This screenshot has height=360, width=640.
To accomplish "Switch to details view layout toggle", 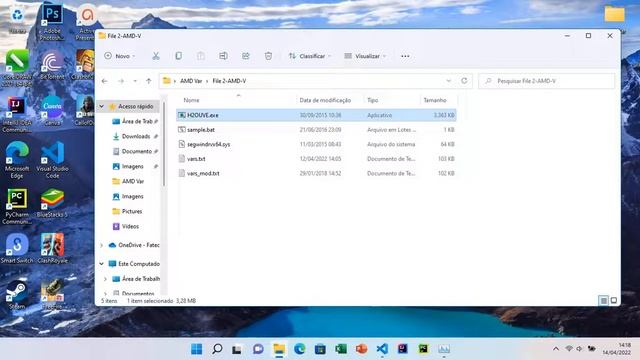I will pos(603,301).
